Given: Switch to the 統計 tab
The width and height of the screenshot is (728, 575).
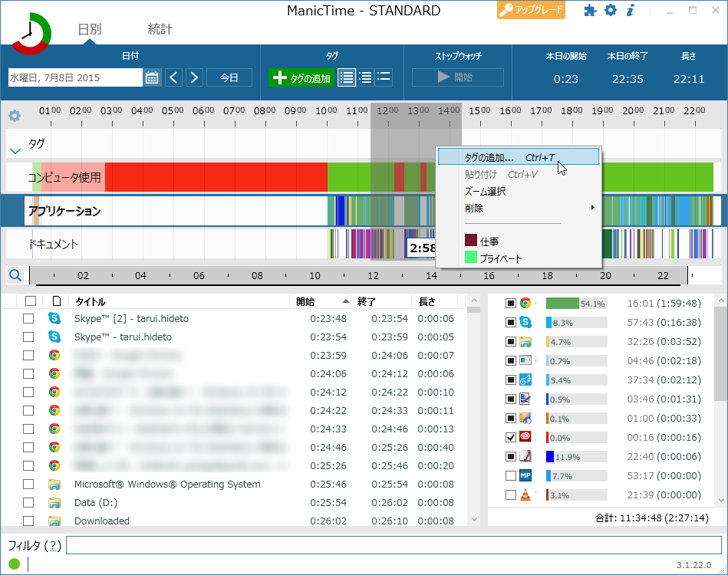Looking at the screenshot, I should (160, 29).
